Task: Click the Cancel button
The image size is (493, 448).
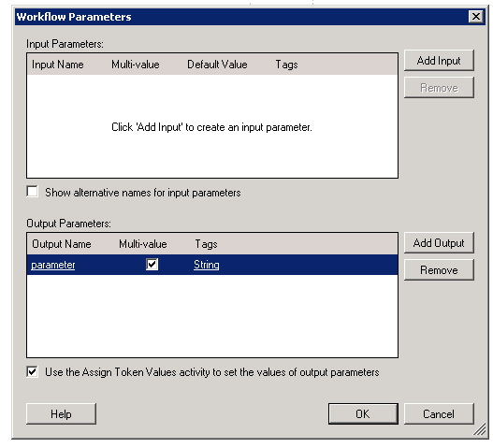Action: click(439, 413)
